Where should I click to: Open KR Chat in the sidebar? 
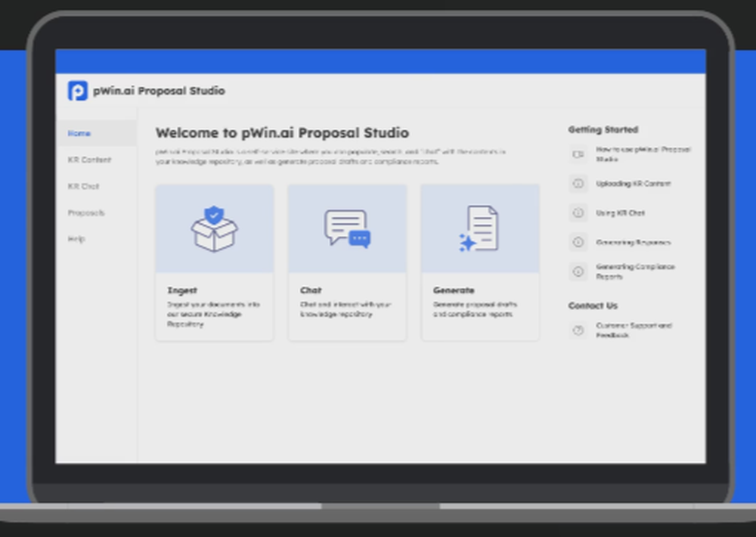tap(83, 186)
